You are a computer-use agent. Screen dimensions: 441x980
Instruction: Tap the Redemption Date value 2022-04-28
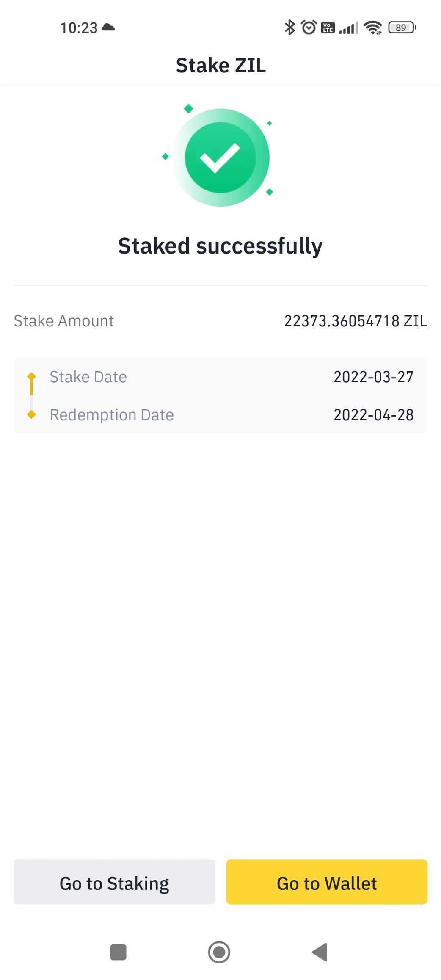coord(373,415)
